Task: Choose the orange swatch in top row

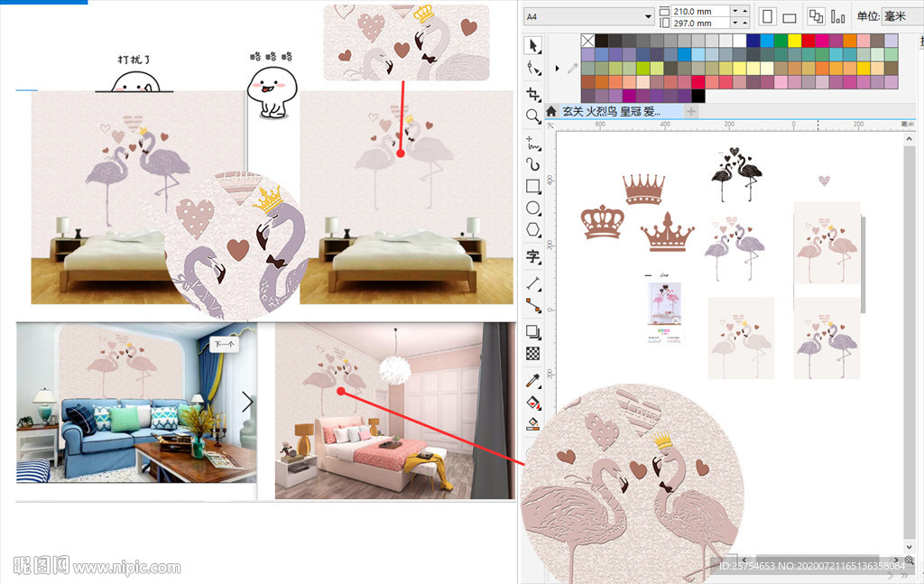Action: 850,41
